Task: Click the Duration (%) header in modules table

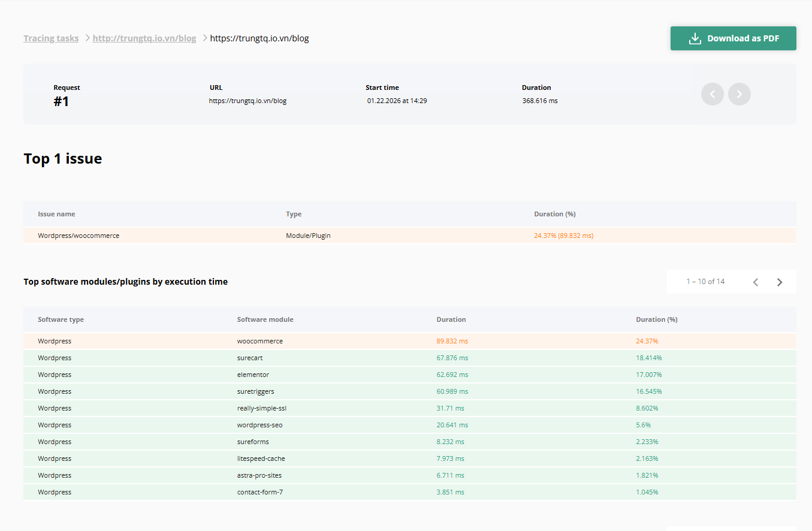Action: [x=657, y=319]
